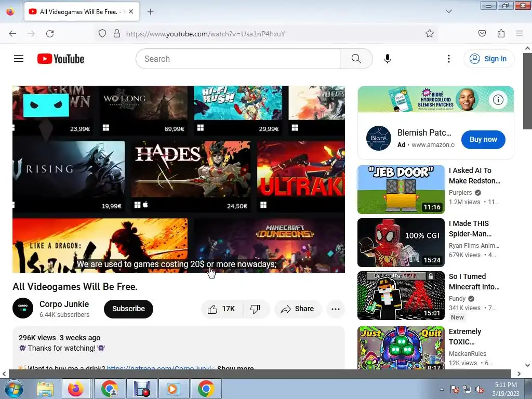Open So I Turned Minecraft Into thumbnail

pyautogui.click(x=401, y=296)
